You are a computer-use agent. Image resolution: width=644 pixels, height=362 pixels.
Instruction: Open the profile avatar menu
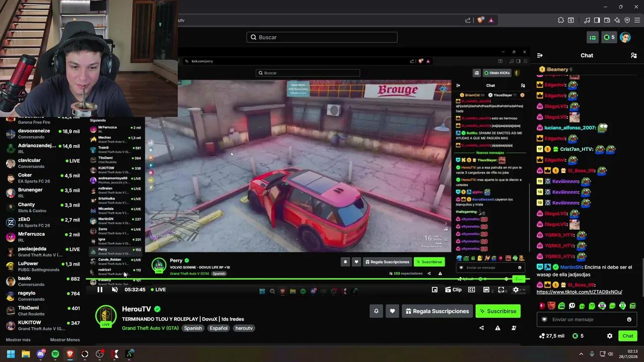pyautogui.click(x=625, y=37)
